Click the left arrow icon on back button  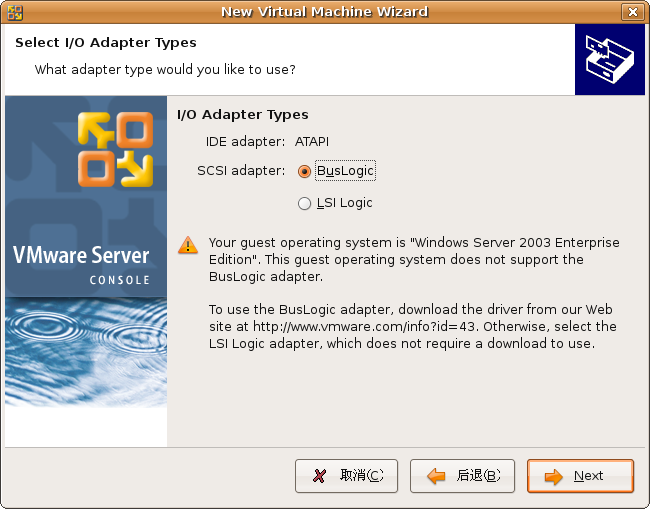pos(436,476)
